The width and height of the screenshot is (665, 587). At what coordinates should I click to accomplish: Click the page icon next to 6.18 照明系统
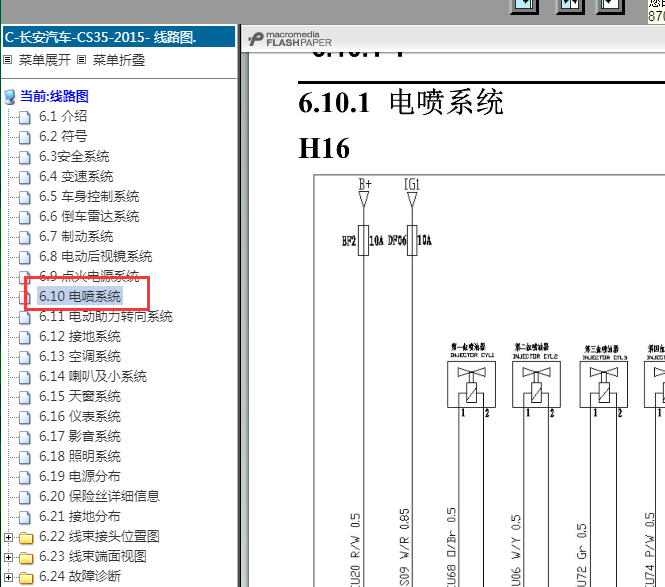click(x=25, y=457)
